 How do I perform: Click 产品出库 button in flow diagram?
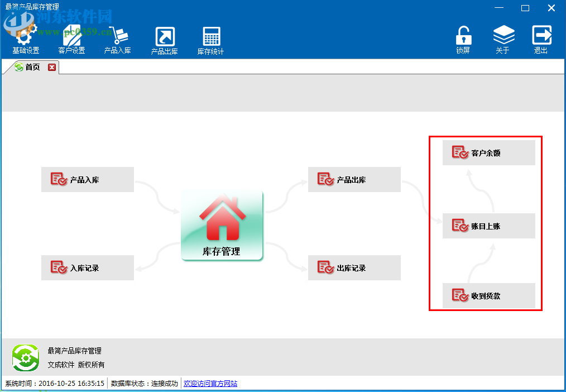(354, 179)
